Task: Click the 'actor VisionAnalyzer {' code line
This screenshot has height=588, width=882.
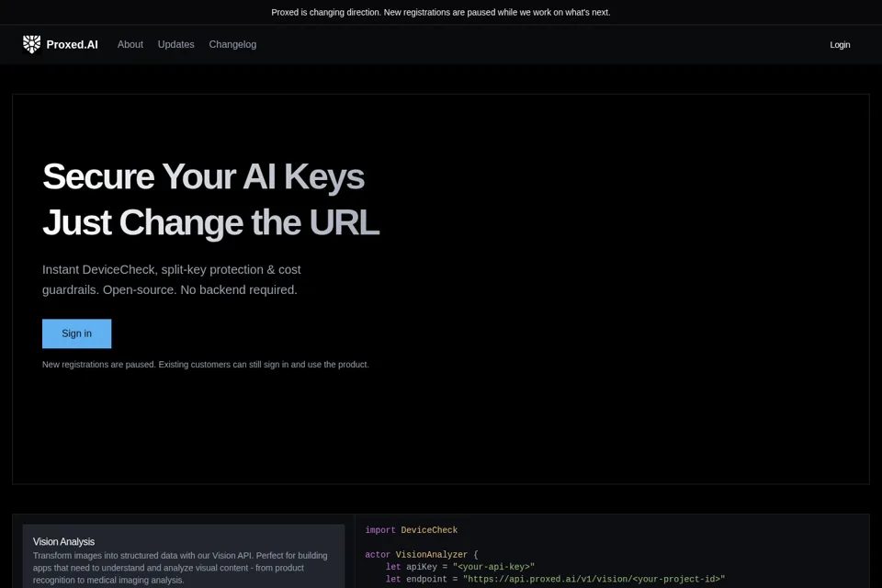Action: (422, 555)
